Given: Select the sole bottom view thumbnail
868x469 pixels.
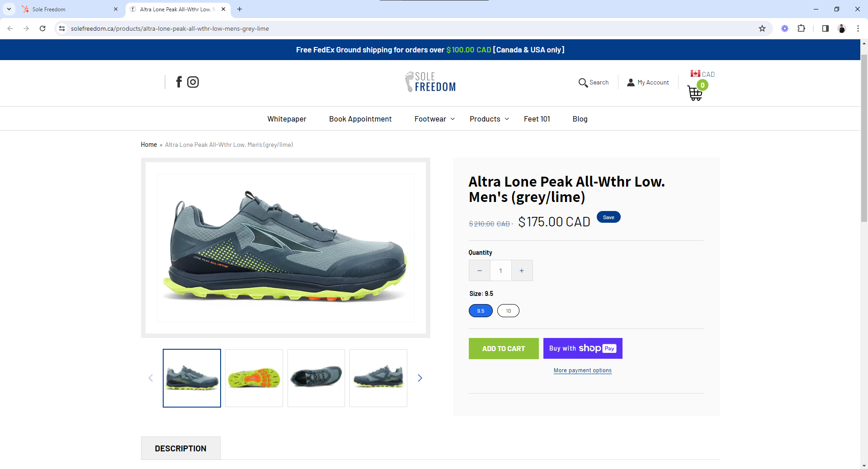Looking at the screenshot, I should [254, 378].
